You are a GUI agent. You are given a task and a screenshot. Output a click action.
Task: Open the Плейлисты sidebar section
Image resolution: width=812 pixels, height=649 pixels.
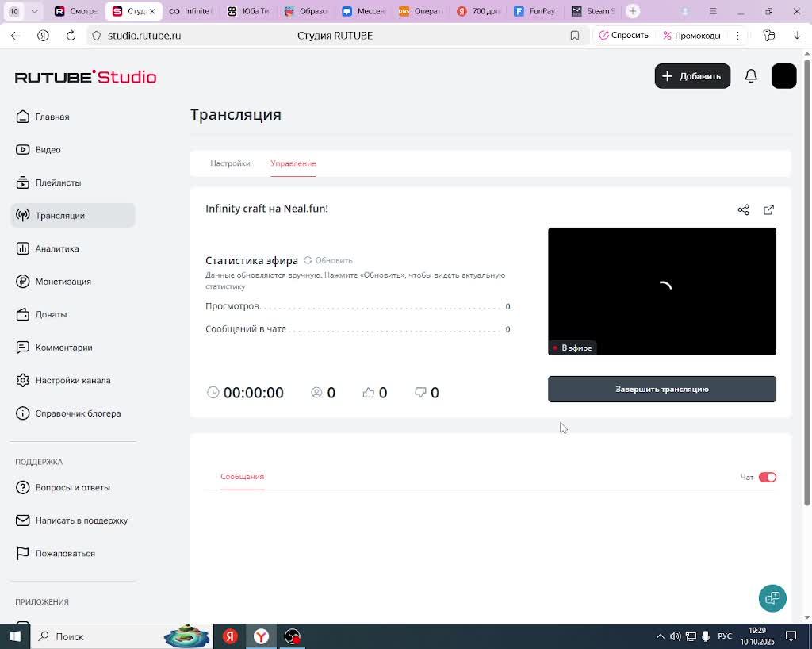[x=48, y=182]
